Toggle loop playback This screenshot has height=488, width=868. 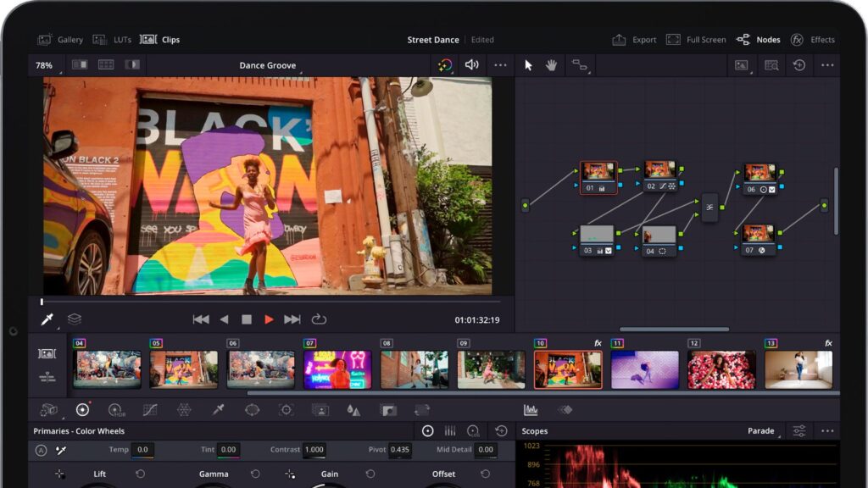tap(319, 319)
